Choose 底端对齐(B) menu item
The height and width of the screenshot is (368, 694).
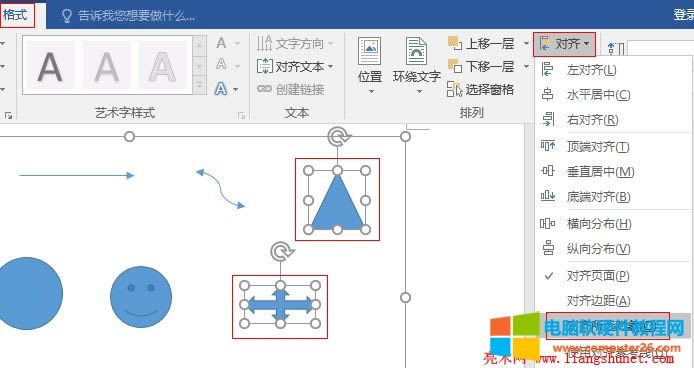tap(613, 196)
